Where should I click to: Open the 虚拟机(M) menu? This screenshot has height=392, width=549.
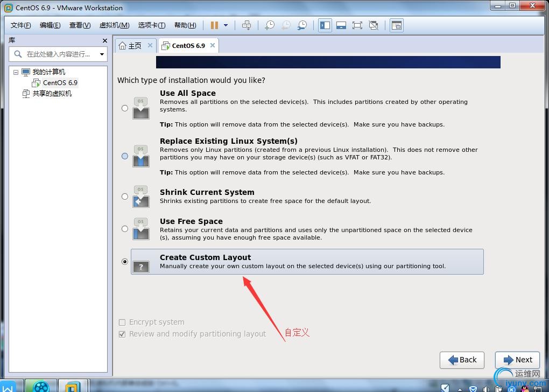click(115, 25)
